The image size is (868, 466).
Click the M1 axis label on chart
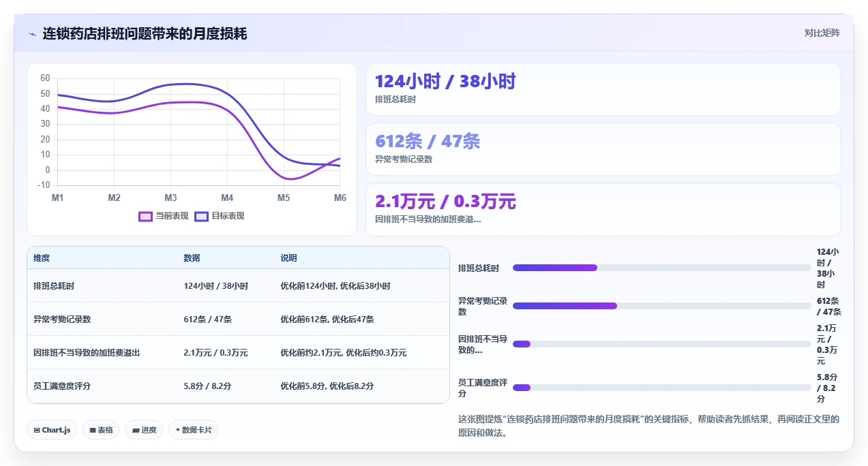coord(58,198)
